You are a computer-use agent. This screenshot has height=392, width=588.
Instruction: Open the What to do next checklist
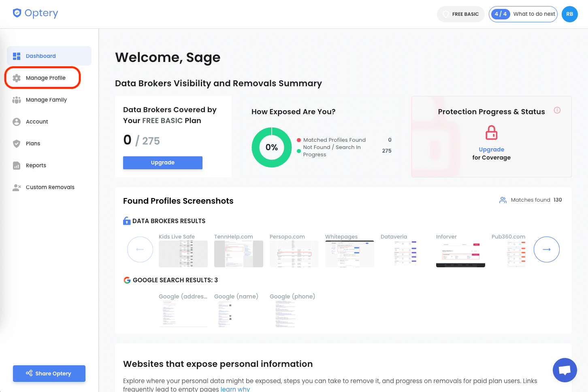click(x=523, y=14)
